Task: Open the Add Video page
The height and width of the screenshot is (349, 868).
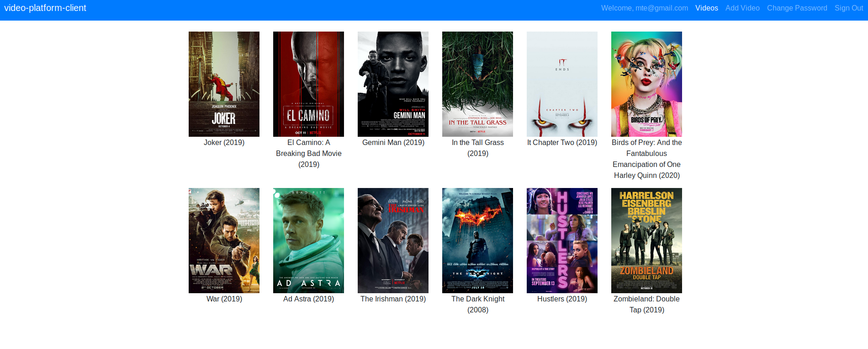Action: click(x=742, y=8)
